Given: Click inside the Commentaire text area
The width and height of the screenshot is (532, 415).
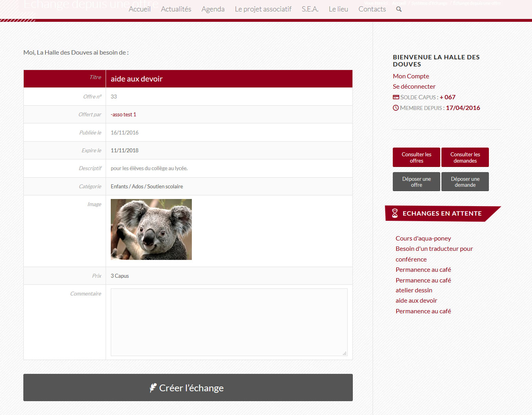Looking at the screenshot, I should pyautogui.click(x=229, y=322).
